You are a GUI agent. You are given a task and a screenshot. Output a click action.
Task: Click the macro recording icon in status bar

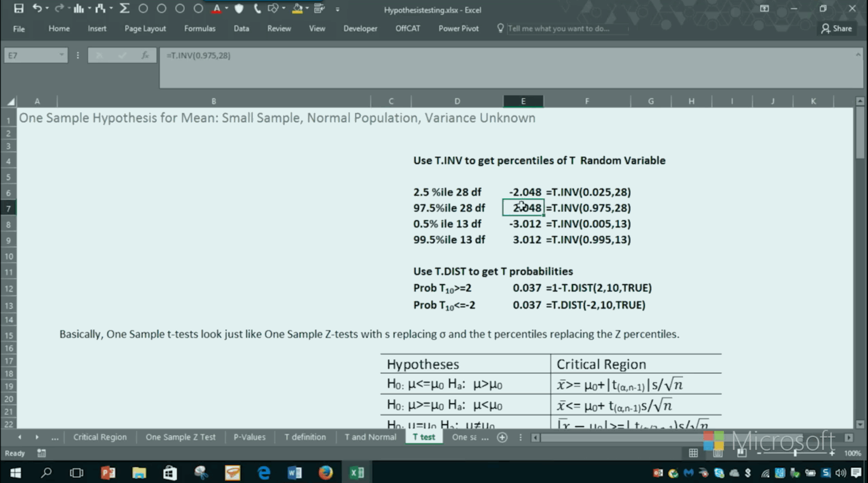41,453
